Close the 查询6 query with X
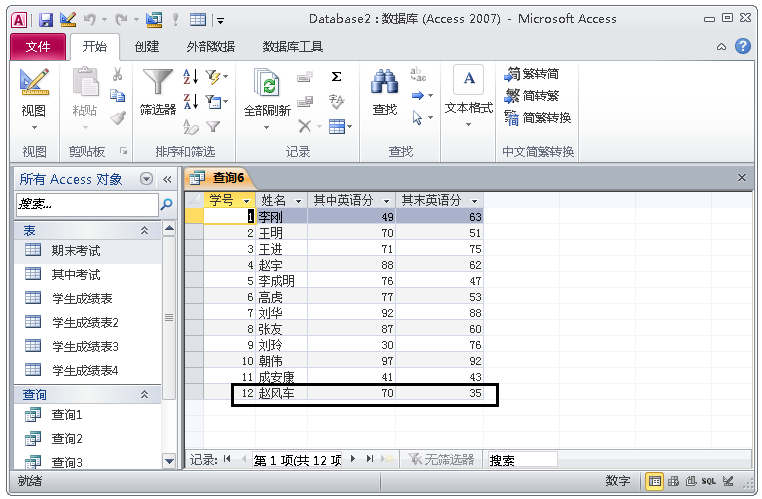762x499 pixels. click(742, 178)
